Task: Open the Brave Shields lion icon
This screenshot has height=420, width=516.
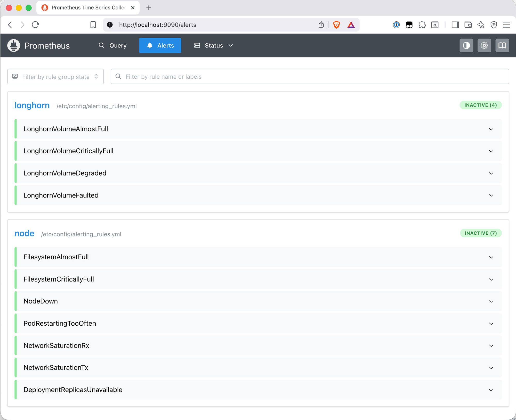Action: pyautogui.click(x=336, y=25)
